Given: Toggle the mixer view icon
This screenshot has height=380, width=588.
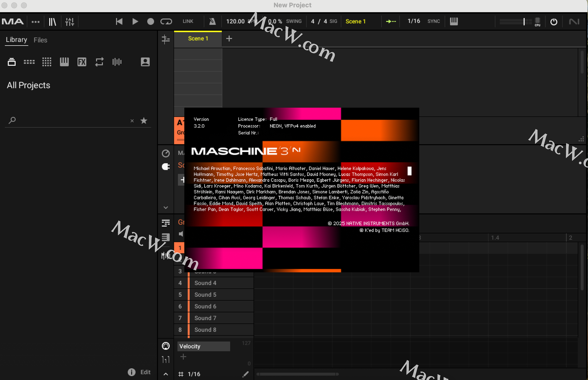Looking at the screenshot, I should coord(70,22).
